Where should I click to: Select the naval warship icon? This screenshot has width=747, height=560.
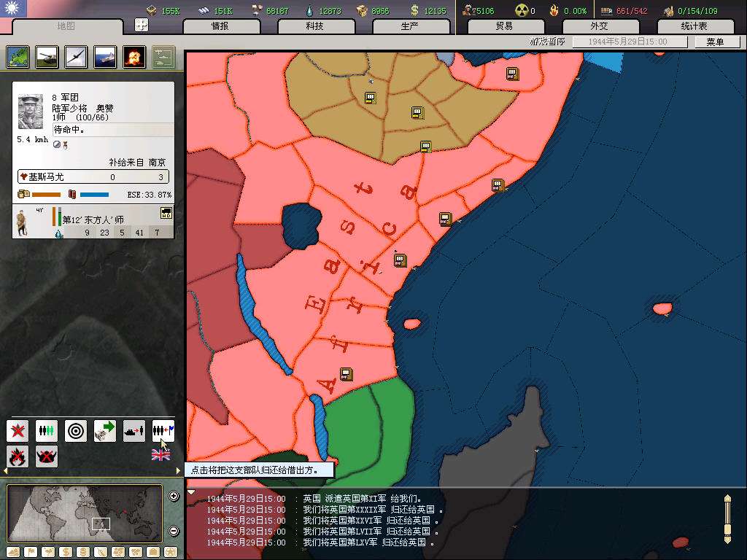(105, 57)
